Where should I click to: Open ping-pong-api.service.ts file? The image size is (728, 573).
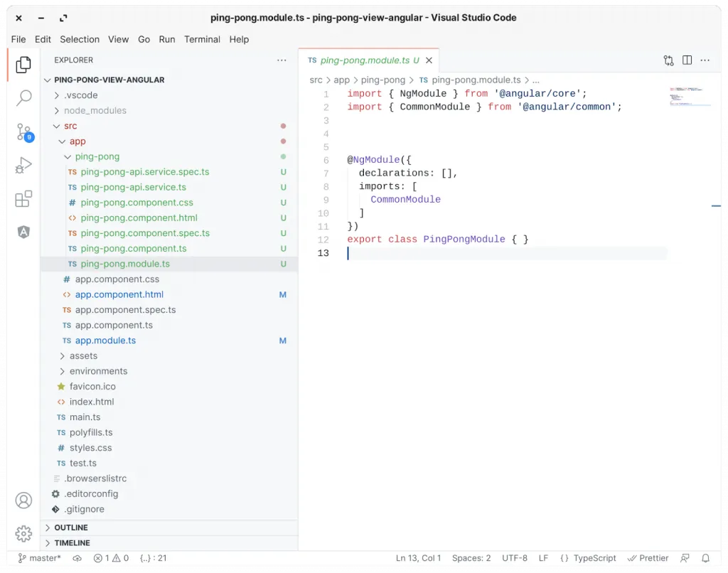coord(169,187)
